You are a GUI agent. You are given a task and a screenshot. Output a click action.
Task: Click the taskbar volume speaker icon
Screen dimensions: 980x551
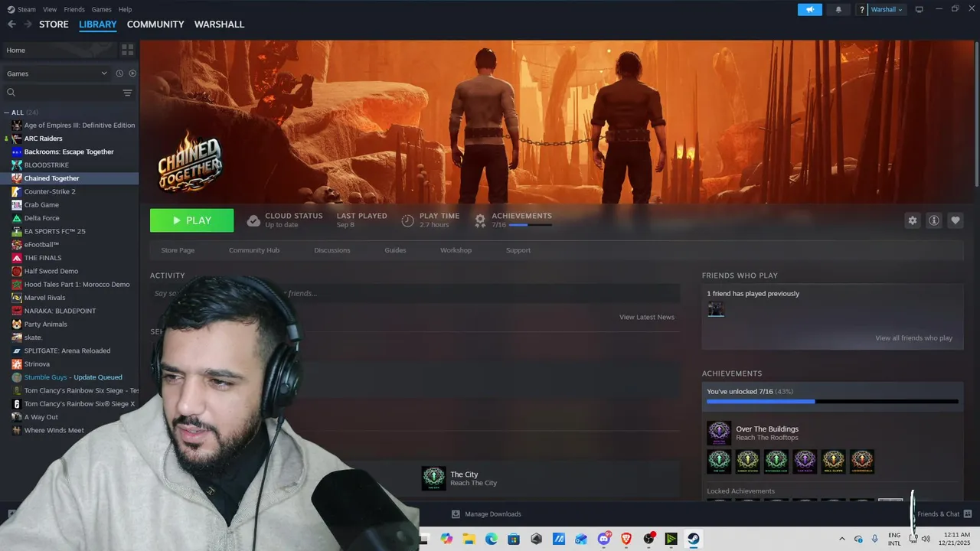pyautogui.click(x=926, y=539)
